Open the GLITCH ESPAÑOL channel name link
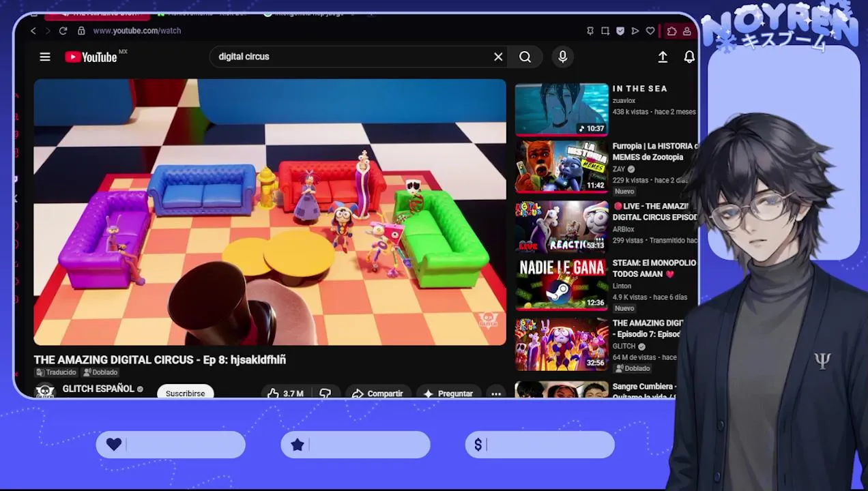This screenshot has height=491, width=868. [x=98, y=389]
